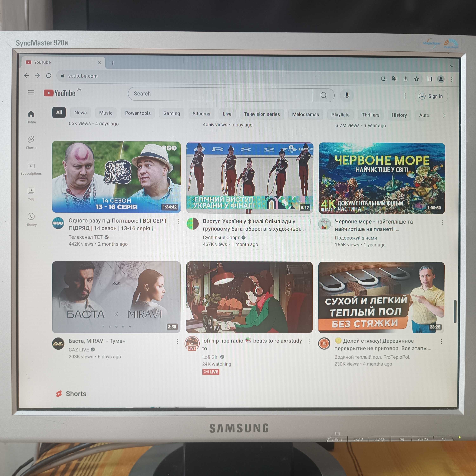Click the search magnifier button
The width and height of the screenshot is (476, 476).
click(324, 95)
